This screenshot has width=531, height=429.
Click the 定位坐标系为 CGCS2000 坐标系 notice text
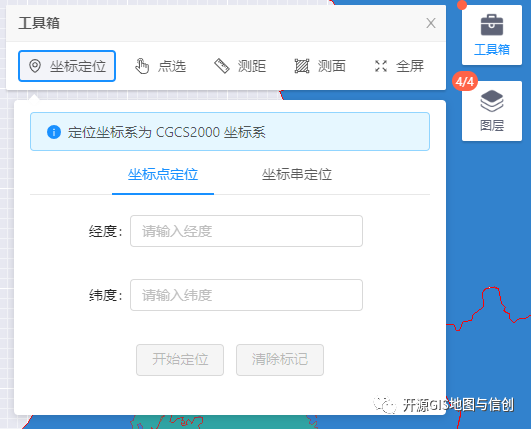pyautogui.click(x=167, y=132)
